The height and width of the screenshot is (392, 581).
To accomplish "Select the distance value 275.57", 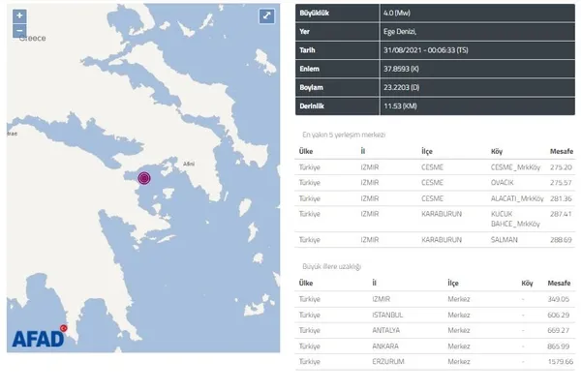I will [x=561, y=182].
